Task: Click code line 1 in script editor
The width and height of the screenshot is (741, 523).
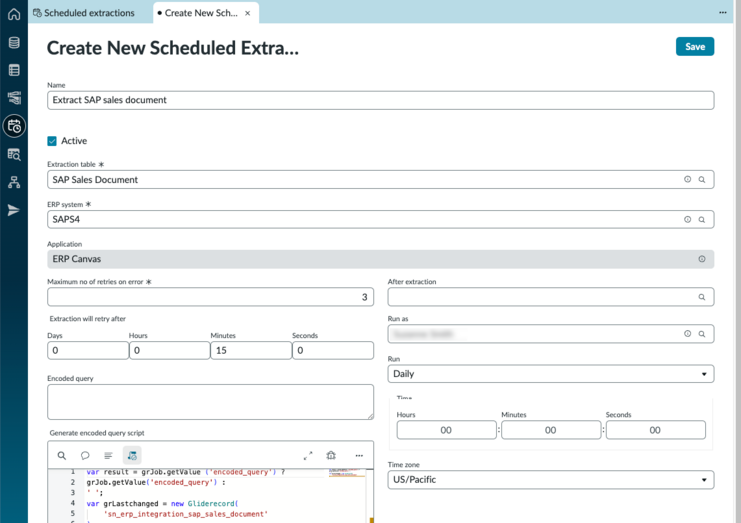Action: (x=186, y=472)
